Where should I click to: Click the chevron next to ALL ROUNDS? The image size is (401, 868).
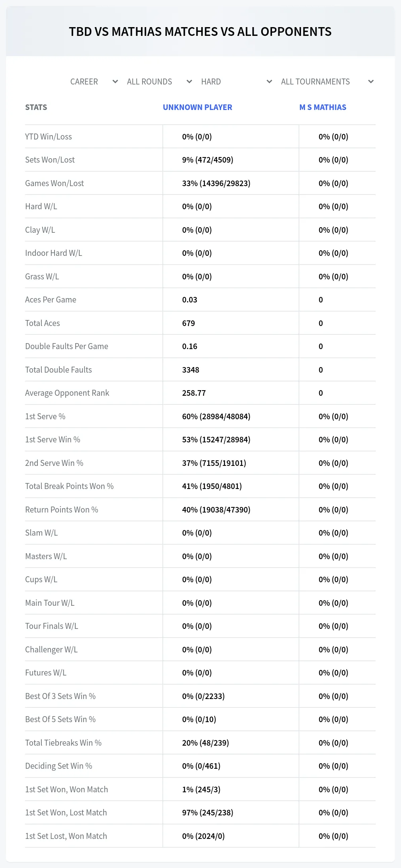189,82
